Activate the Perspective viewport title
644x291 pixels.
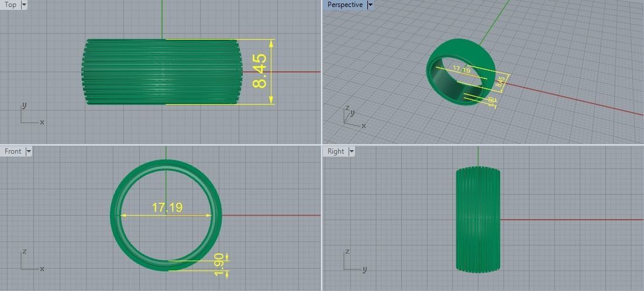coord(345,5)
